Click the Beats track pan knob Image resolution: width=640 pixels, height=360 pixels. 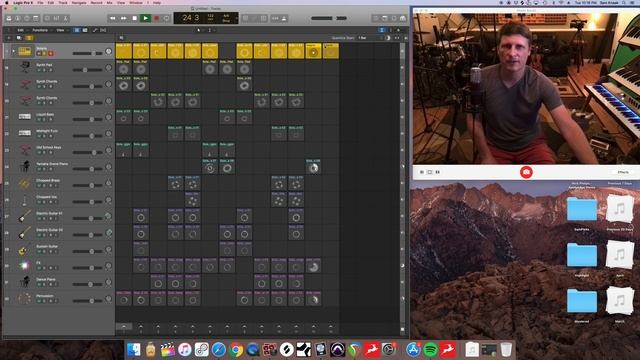click(x=108, y=51)
